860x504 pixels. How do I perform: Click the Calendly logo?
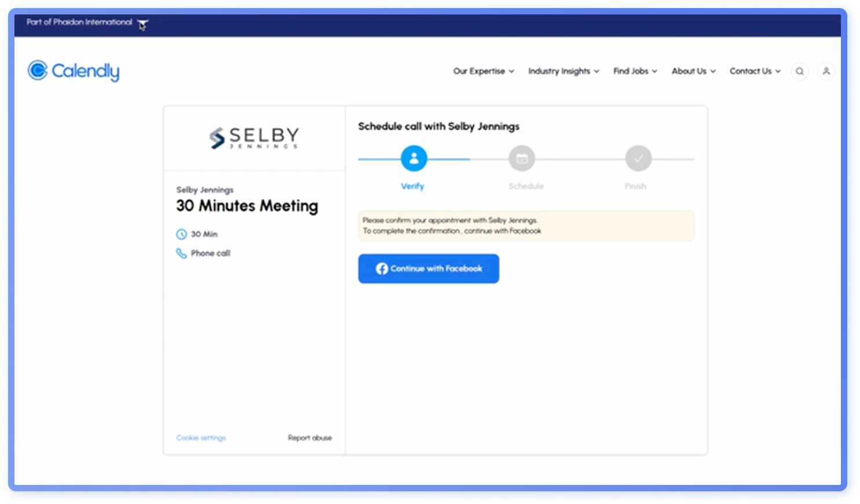(73, 71)
